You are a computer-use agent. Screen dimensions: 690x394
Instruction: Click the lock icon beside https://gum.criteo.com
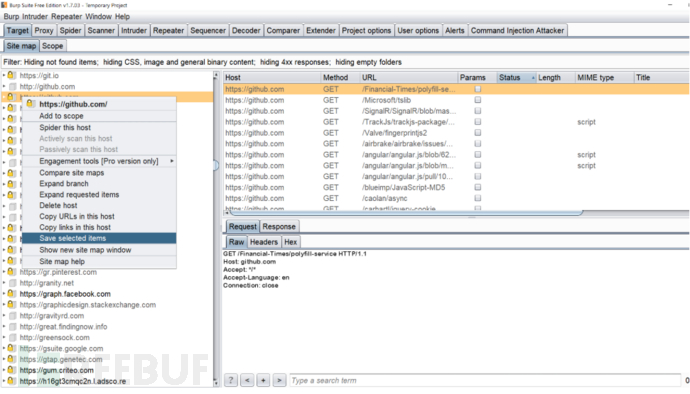point(11,370)
